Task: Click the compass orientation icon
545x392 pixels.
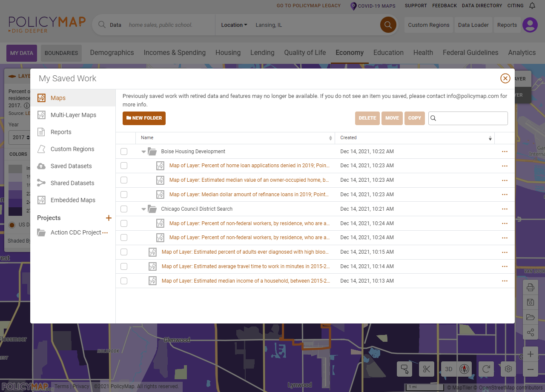Action: 465,369
